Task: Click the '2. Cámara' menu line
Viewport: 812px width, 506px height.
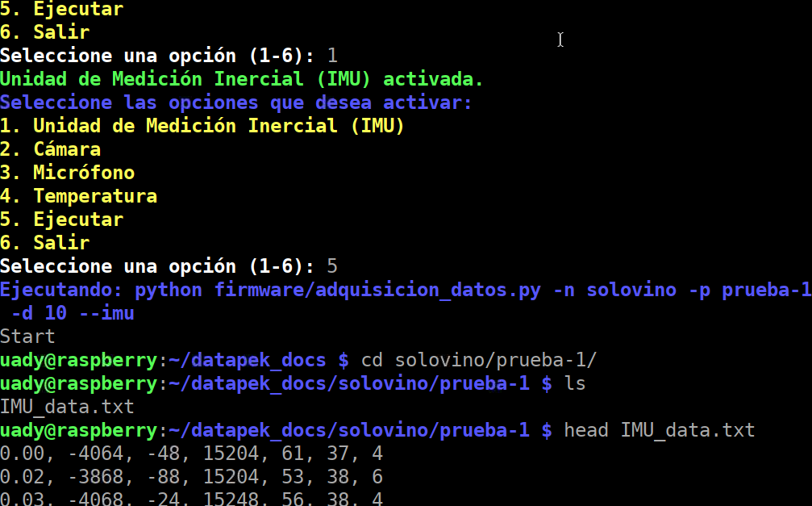Action: coord(50,149)
